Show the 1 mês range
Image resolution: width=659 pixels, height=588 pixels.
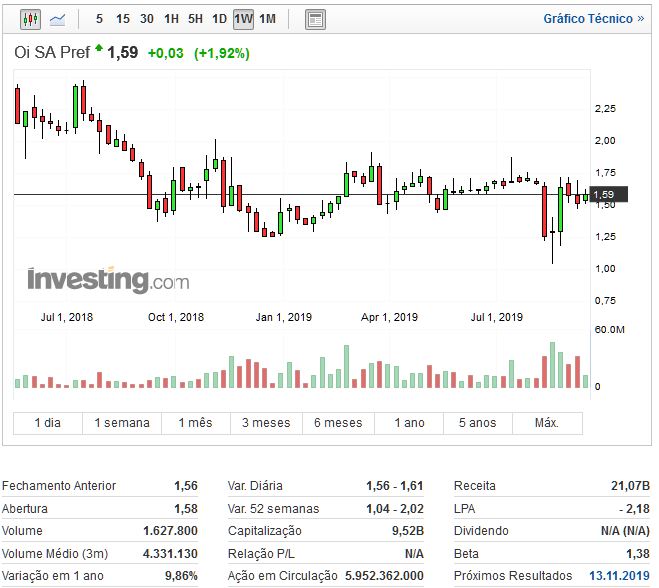[195, 423]
